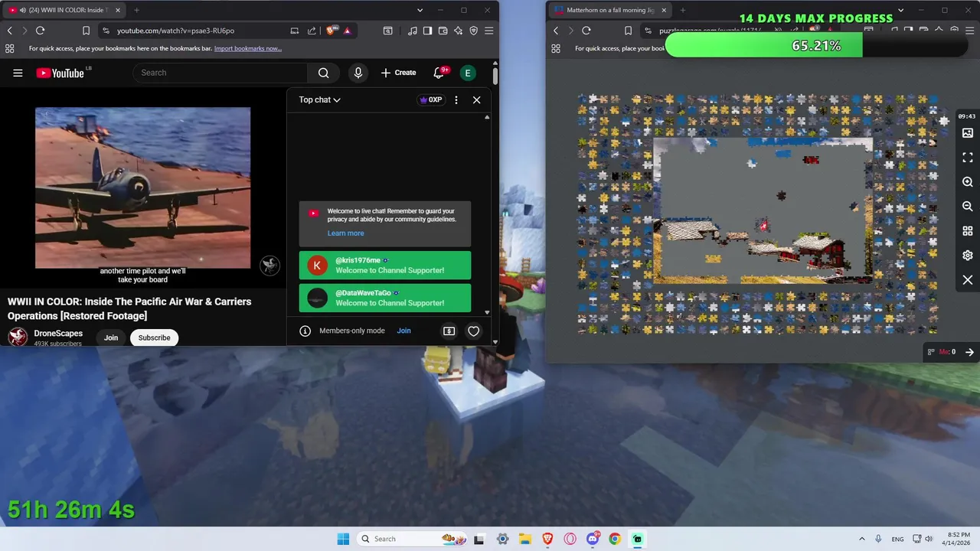Show puzzle preview image icon
The image size is (980, 551).
(968, 133)
